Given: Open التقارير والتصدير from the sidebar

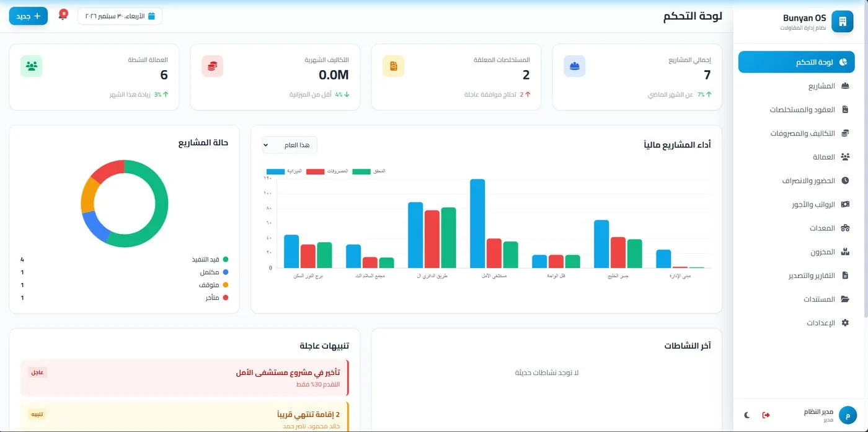Looking at the screenshot, I should pos(797,276).
